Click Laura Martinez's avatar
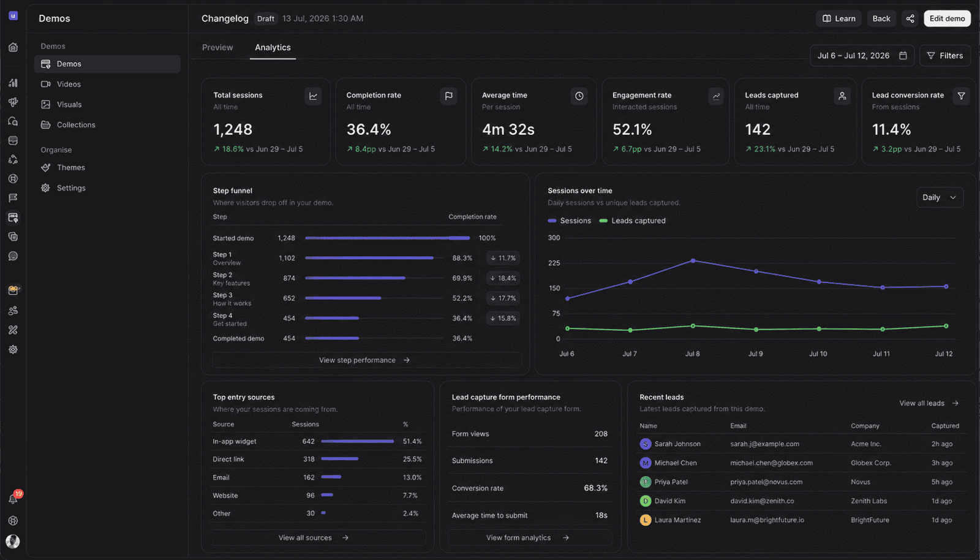The width and height of the screenshot is (980, 560). pos(646,520)
